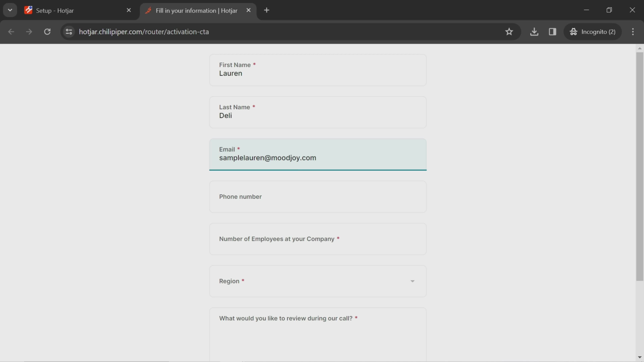Open the tab search dropdown arrow
The image size is (644, 362).
pos(10,10)
